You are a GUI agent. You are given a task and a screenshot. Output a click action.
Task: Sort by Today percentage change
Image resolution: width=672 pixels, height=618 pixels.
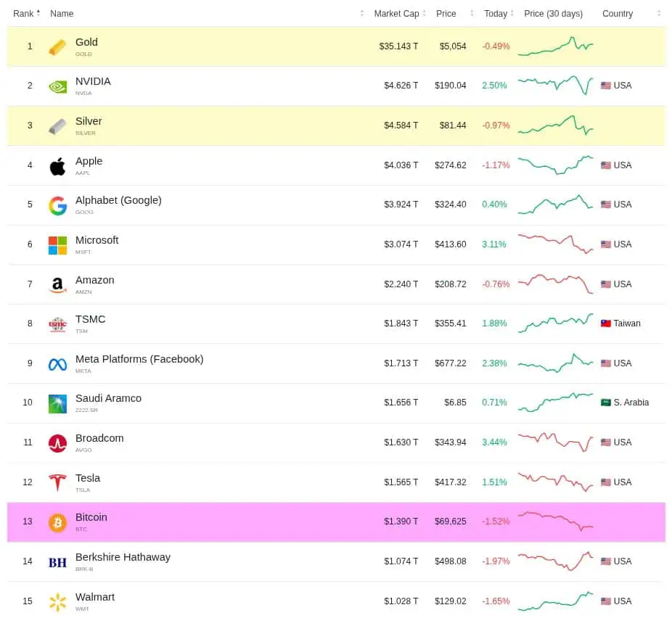(x=496, y=14)
